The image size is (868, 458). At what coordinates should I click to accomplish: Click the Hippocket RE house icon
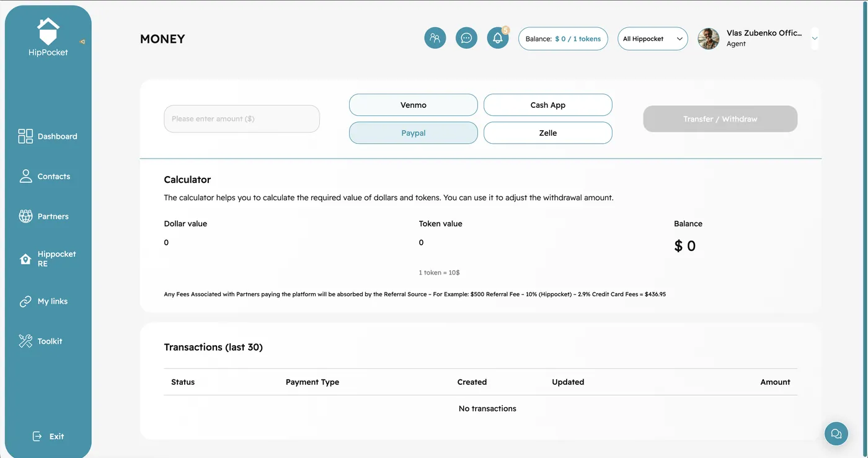point(25,259)
